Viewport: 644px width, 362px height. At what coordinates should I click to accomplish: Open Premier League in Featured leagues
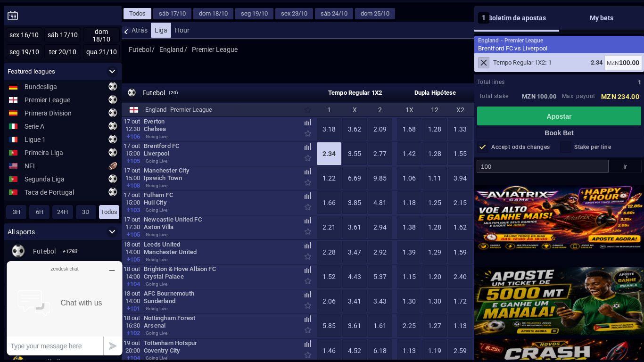point(47,100)
